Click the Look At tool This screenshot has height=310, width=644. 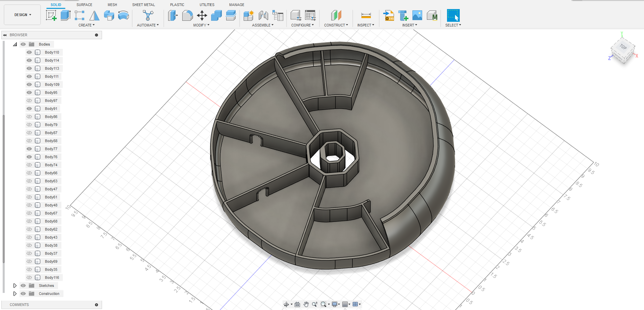[297, 304]
